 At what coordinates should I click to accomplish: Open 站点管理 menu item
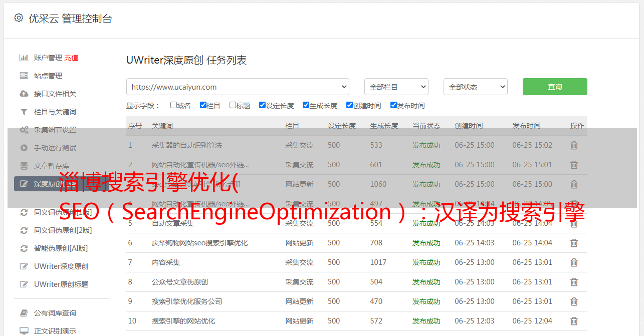48,76
